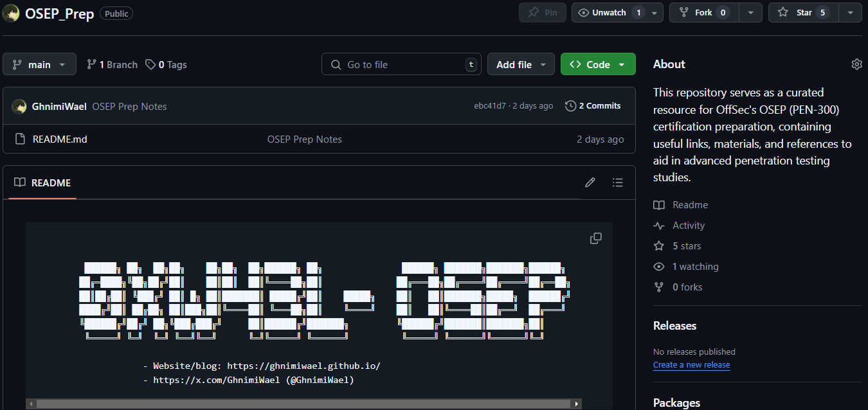Open the Add file dropdown
The image size is (868, 410).
pos(521,64)
